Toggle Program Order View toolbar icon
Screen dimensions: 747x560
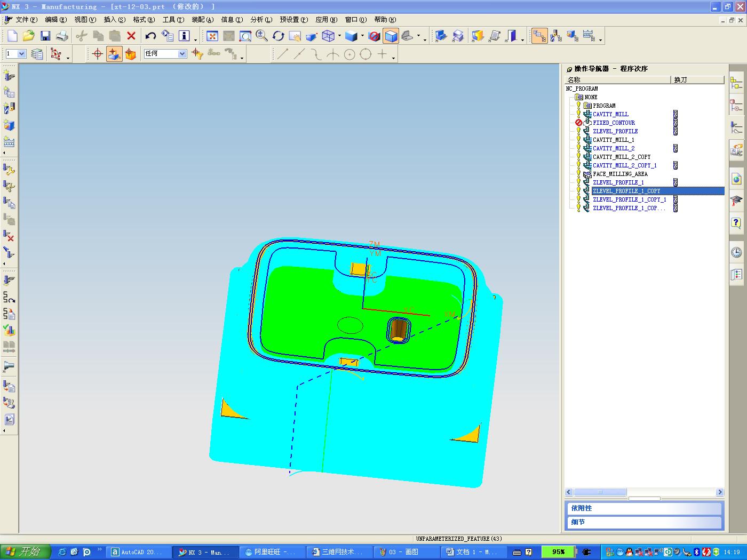pyautogui.click(x=539, y=36)
